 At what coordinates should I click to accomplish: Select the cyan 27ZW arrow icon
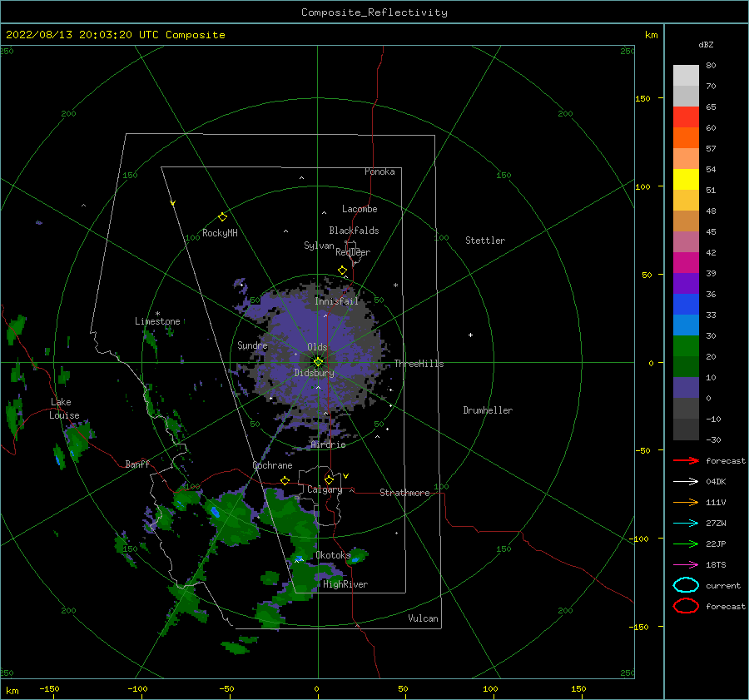click(686, 524)
